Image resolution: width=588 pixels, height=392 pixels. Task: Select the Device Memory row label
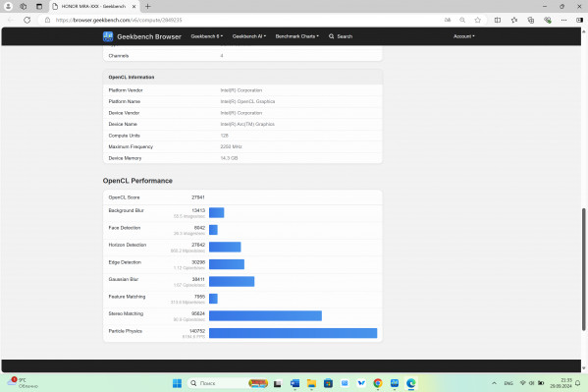click(x=125, y=158)
